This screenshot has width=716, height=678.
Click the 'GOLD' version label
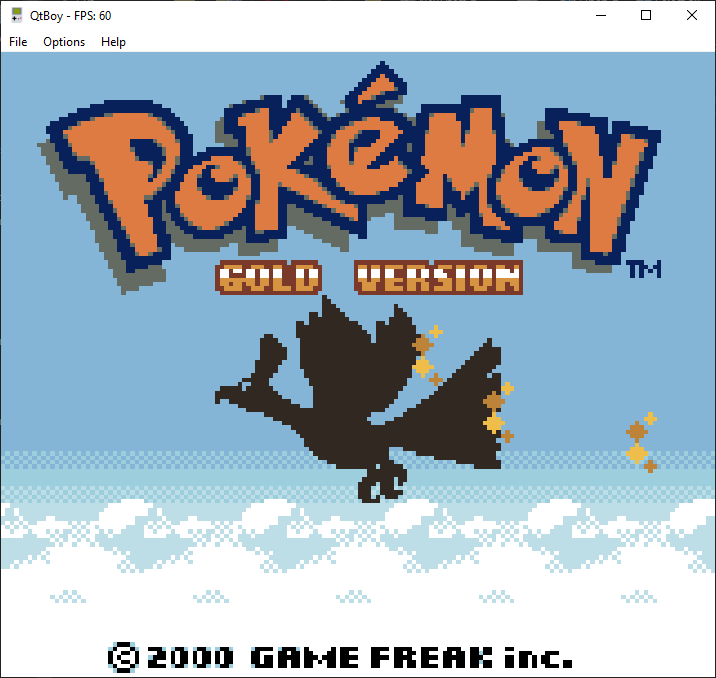[268, 278]
